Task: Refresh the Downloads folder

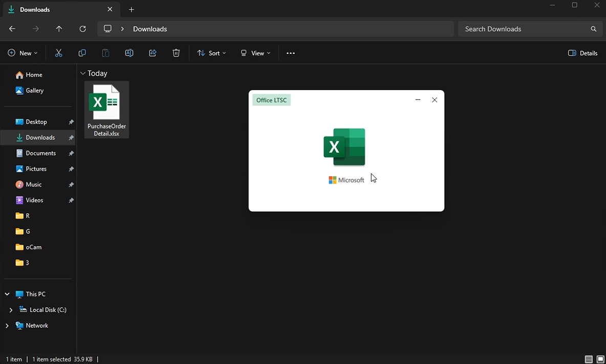Action: [82, 29]
